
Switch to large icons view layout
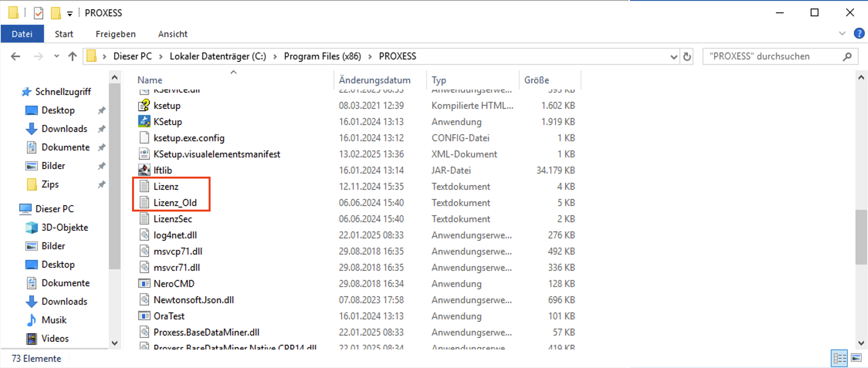pyautogui.click(x=856, y=358)
